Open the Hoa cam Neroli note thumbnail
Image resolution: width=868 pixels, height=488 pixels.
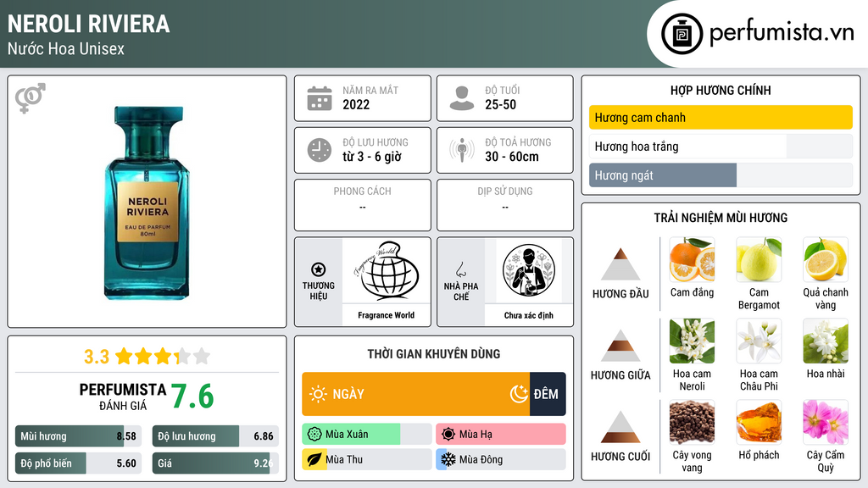[x=692, y=341]
